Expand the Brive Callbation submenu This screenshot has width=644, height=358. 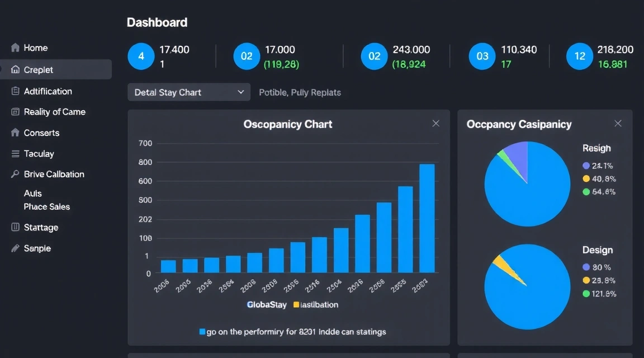click(x=55, y=174)
